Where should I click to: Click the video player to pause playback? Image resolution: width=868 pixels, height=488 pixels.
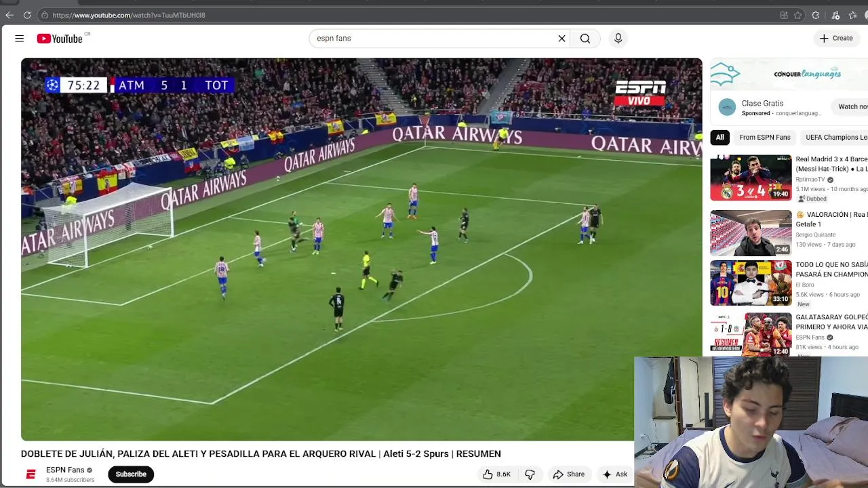(361, 249)
